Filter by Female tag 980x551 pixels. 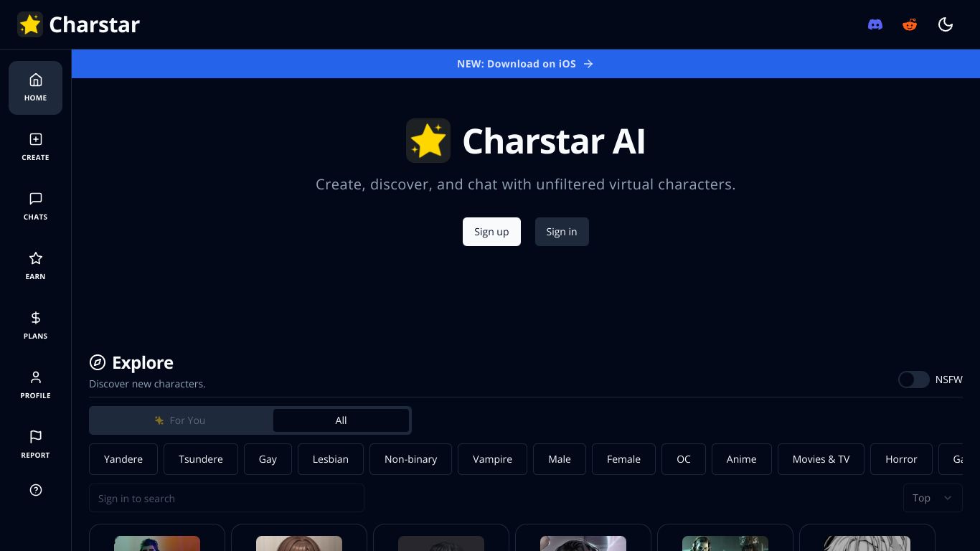(623, 459)
